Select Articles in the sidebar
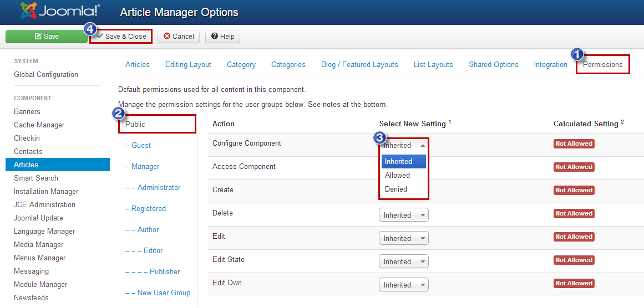 coord(58,165)
